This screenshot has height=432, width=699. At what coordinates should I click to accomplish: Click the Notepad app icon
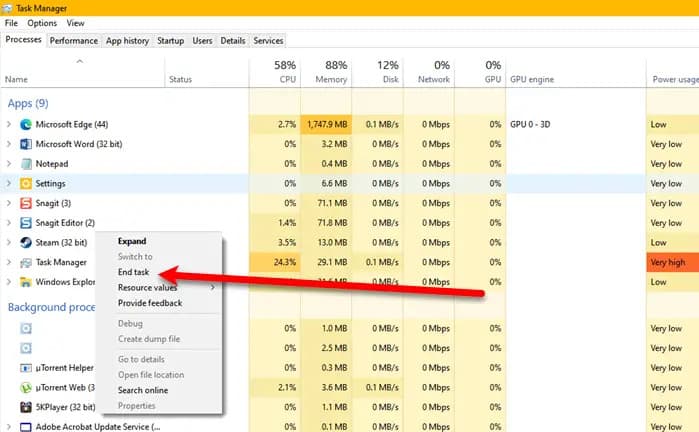[26, 164]
